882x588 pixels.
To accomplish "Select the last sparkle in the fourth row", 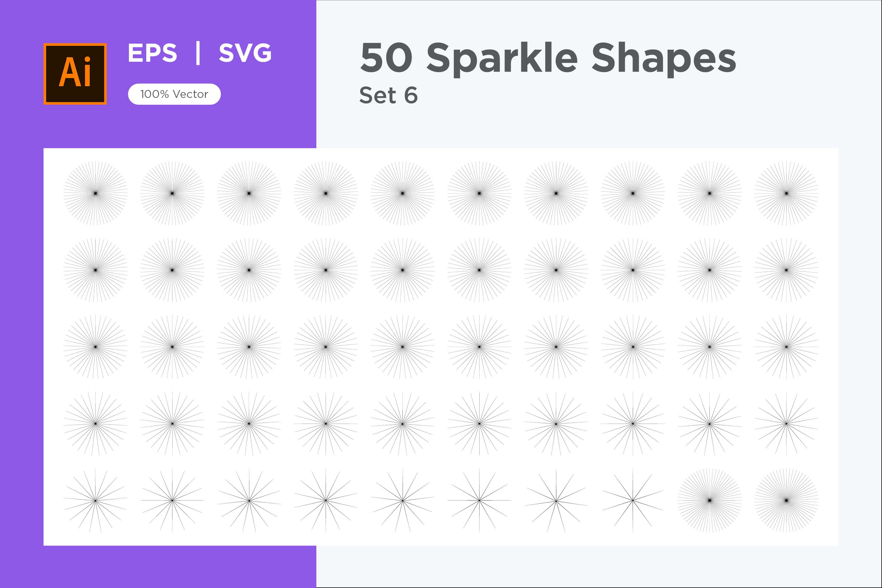I will [786, 424].
